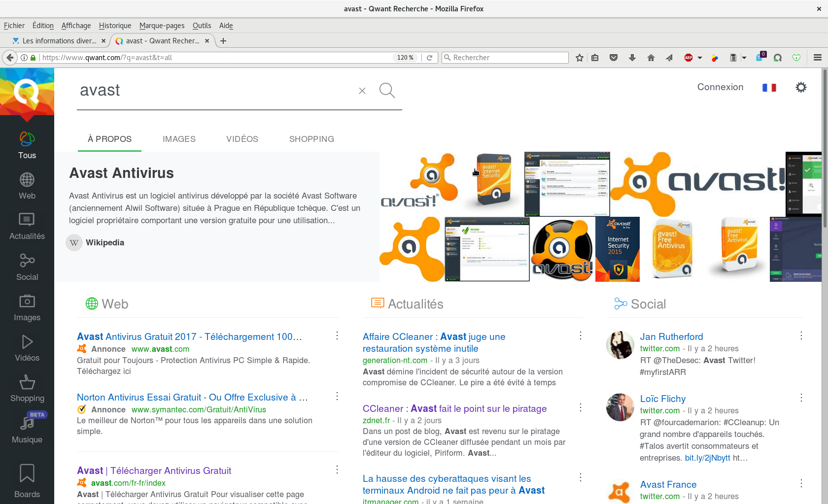Open Firefox downloads arrow

[632, 58]
